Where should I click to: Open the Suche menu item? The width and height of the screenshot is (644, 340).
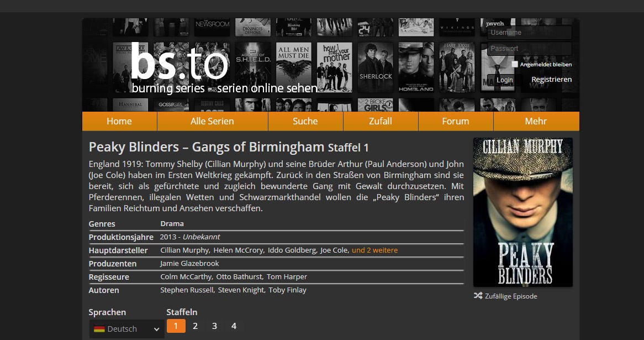pos(305,121)
